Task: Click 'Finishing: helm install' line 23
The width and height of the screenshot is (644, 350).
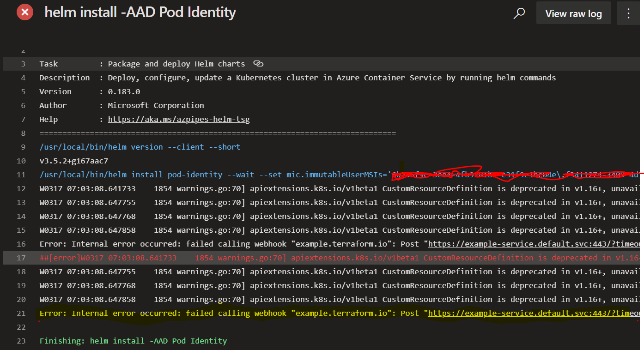Action: click(133, 341)
